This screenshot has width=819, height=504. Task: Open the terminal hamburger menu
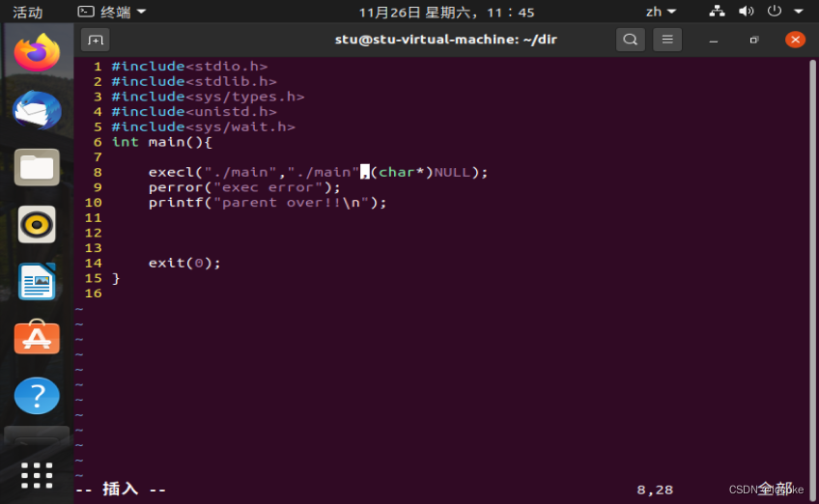coord(667,40)
